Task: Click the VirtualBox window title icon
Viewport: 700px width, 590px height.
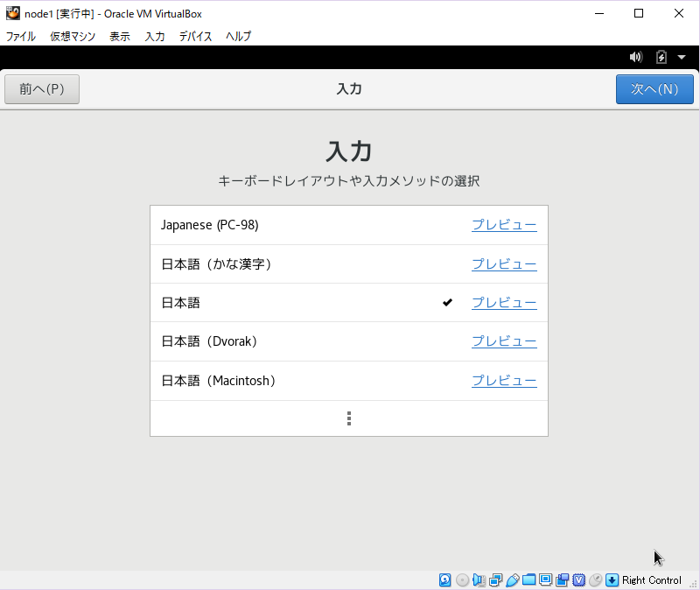Action: [12, 13]
